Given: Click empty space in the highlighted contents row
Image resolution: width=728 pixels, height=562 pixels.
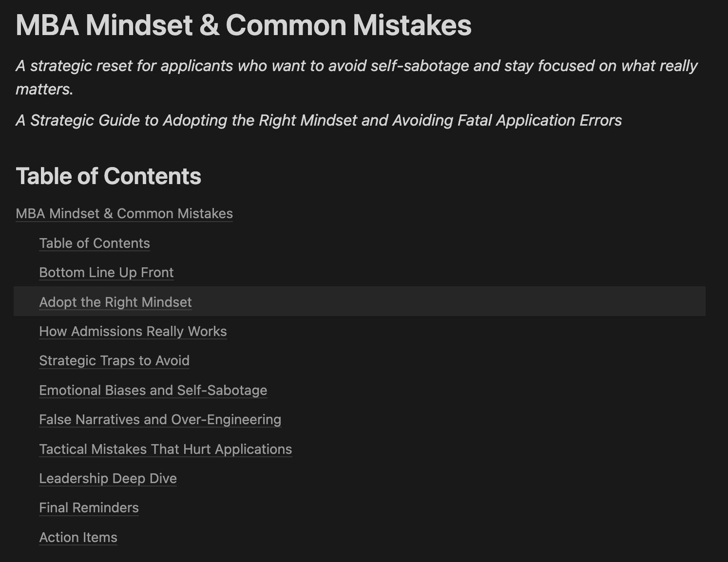Looking at the screenshot, I should point(439,302).
